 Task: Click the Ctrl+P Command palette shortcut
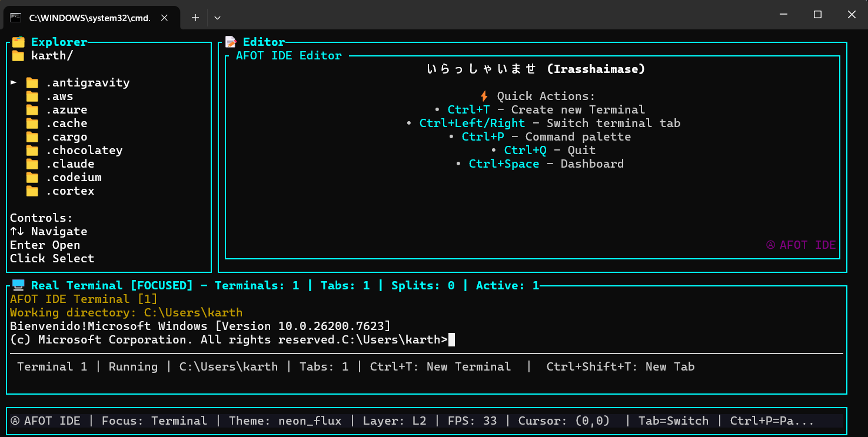pyautogui.click(x=483, y=136)
